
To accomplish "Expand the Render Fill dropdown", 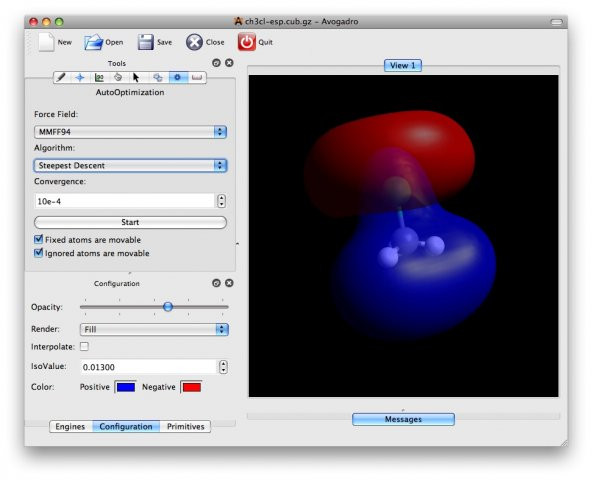I will click(154, 329).
